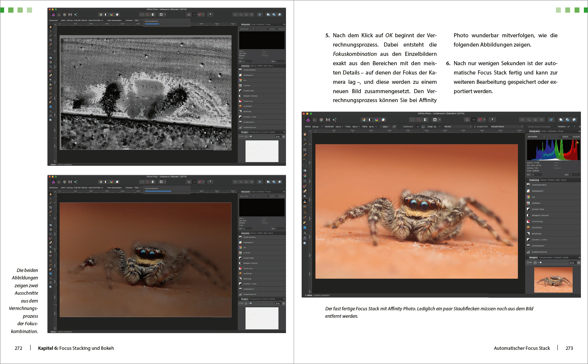Click the Liquify Persona icon in the toolbar

pos(315,120)
